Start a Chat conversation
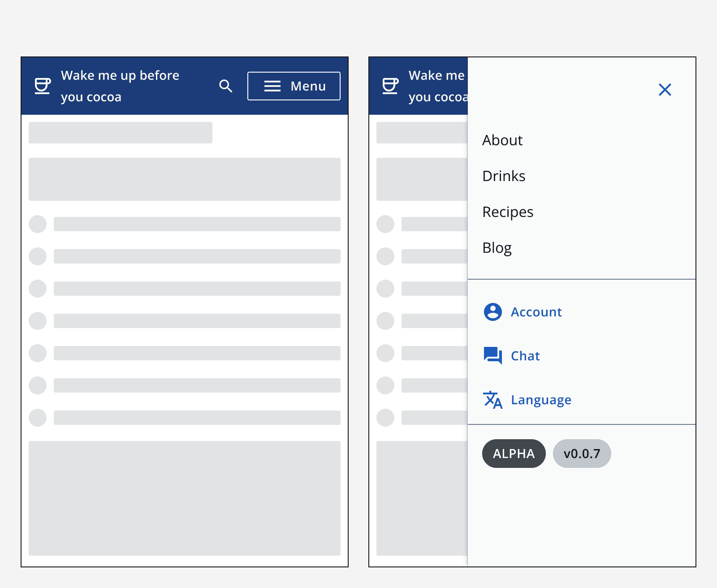The image size is (717, 588). (x=525, y=356)
